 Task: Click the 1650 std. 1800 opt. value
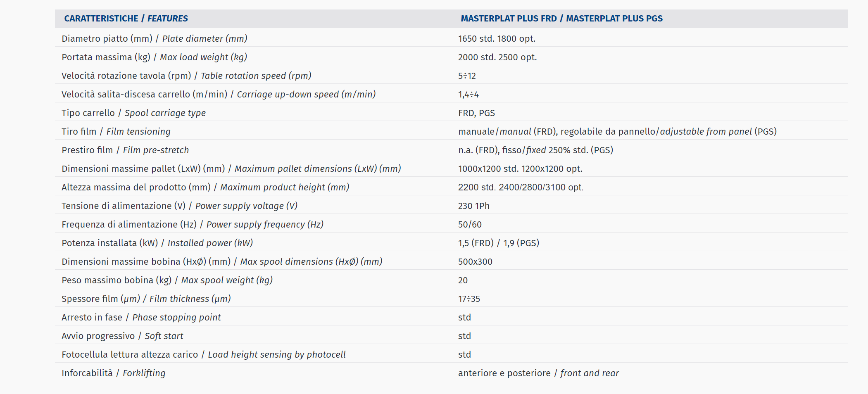coord(497,38)
